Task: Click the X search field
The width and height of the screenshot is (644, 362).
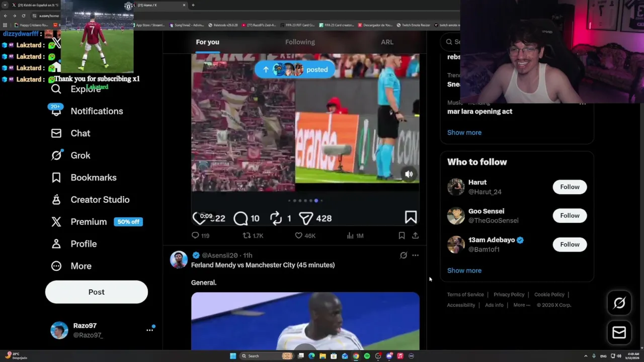Action: 450,42
